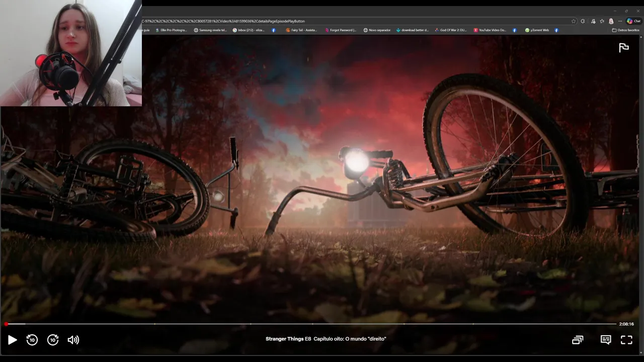Screen dimensions: 644x362
Task: Open µTorrent Web bookmark
Action: tap(537, 30)
